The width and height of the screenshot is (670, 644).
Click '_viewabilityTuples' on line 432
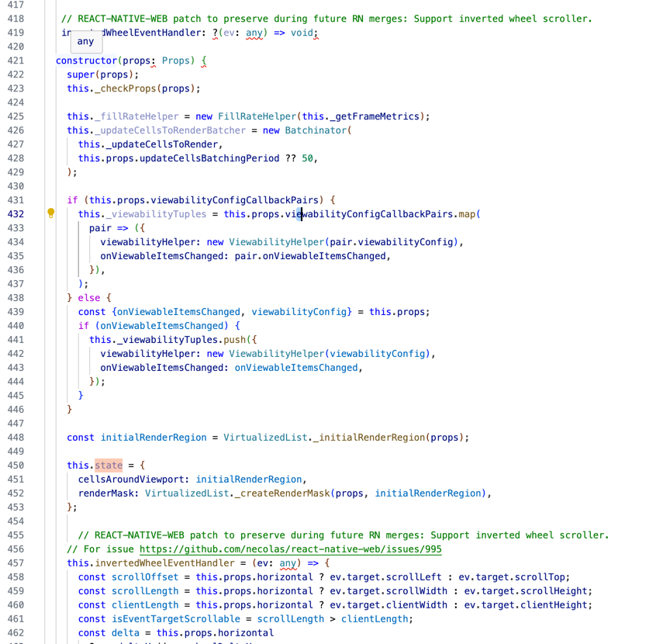(156, 214)
